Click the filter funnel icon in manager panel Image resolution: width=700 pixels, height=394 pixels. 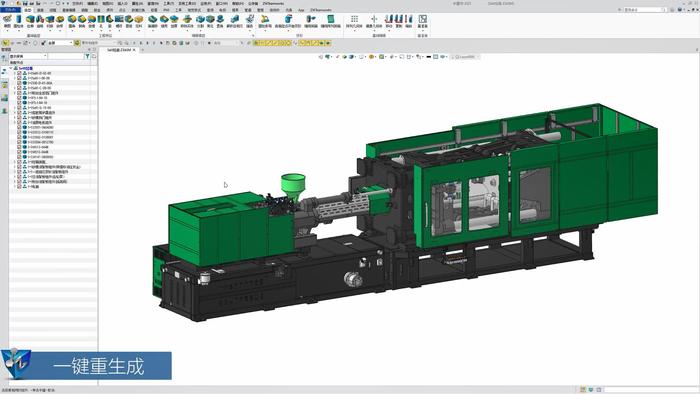(x=88, y=56)
